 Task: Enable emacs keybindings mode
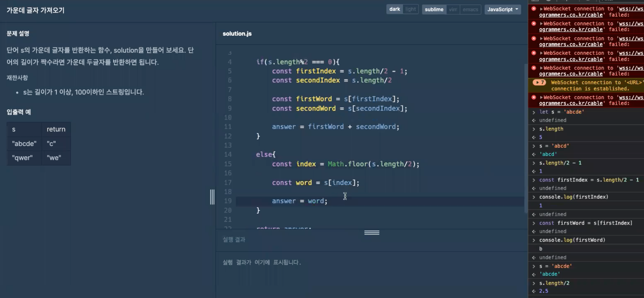pos(470,9)
